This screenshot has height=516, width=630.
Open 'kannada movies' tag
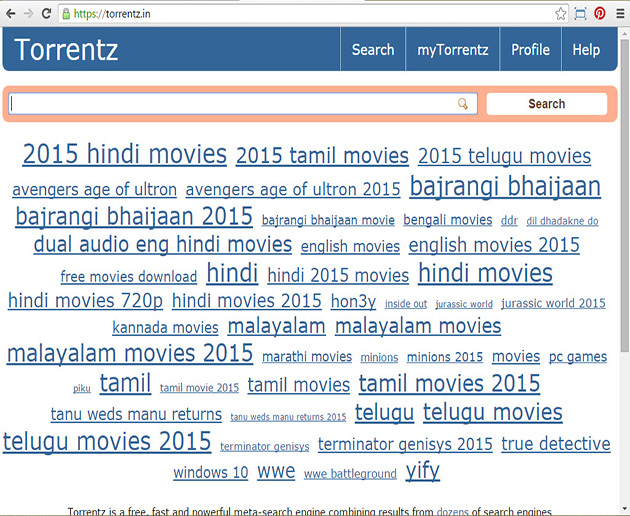point(165,328)
